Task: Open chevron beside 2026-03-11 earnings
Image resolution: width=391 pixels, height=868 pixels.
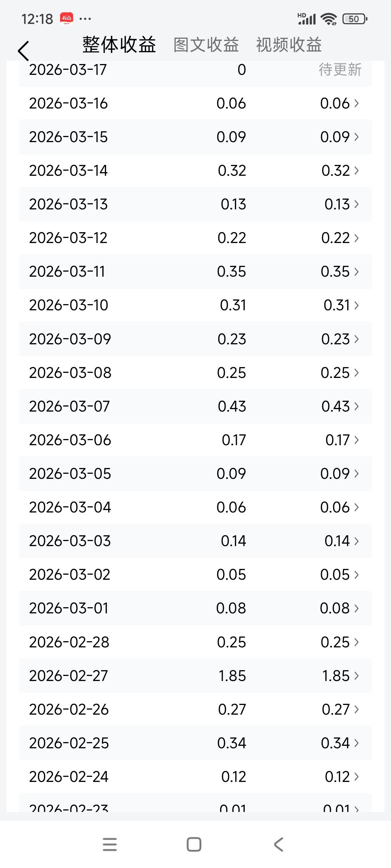Action: coord(357,272)
